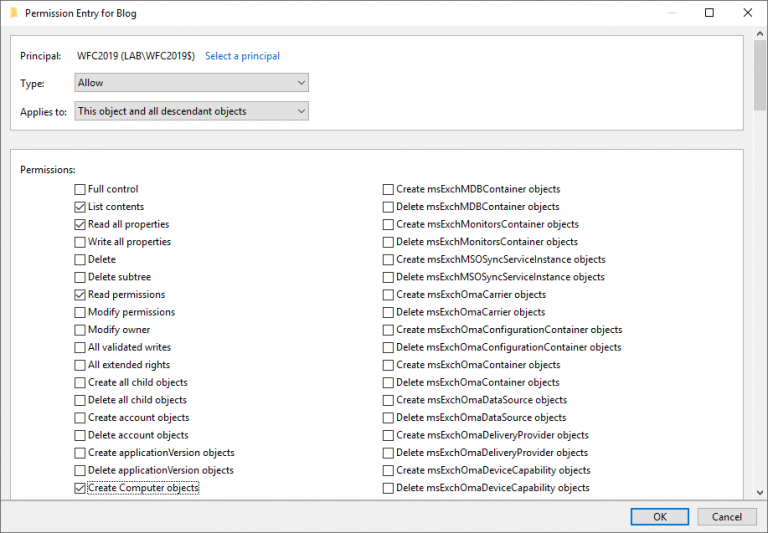
Task: Check Modify permissions option
Action: tap(80, 312)
